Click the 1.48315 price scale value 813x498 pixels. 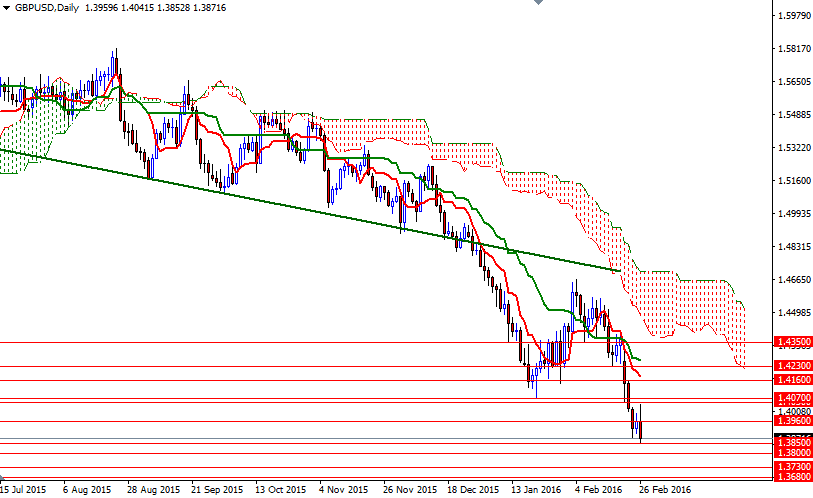pyautogui.click(x=794, y=246)
